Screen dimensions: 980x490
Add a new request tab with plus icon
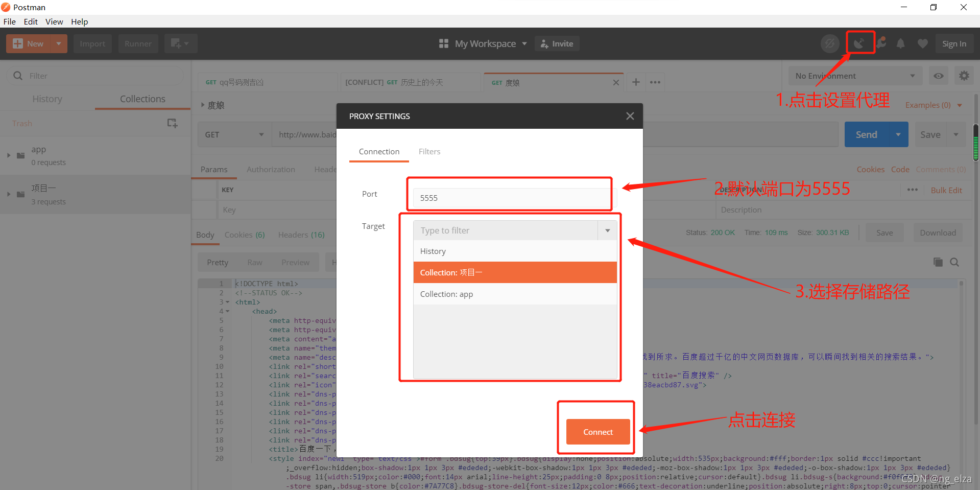tap(636, 82)
